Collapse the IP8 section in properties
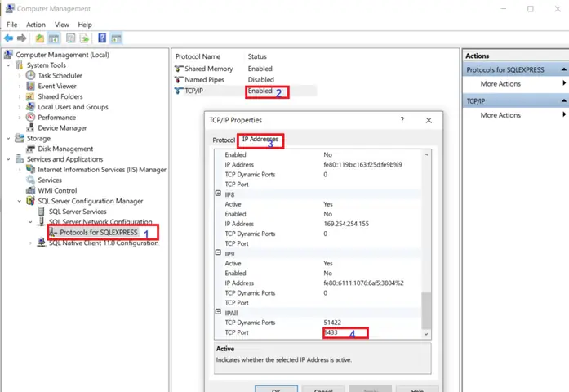This screenshot has width=569, height=392. (x=218, y=193)
